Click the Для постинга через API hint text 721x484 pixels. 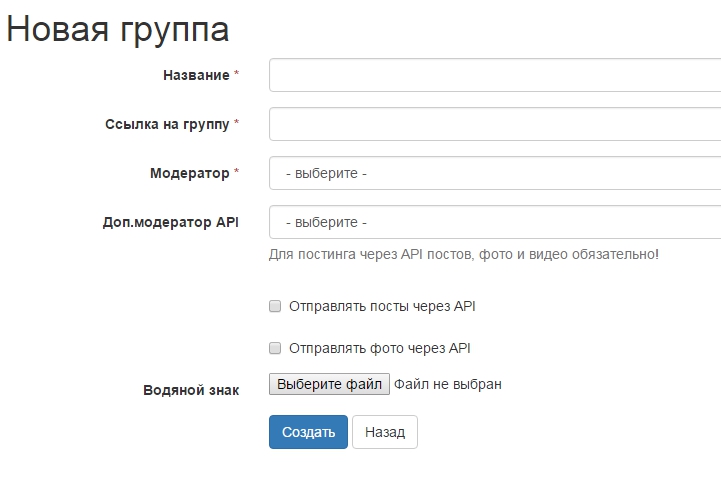(463, 254)
